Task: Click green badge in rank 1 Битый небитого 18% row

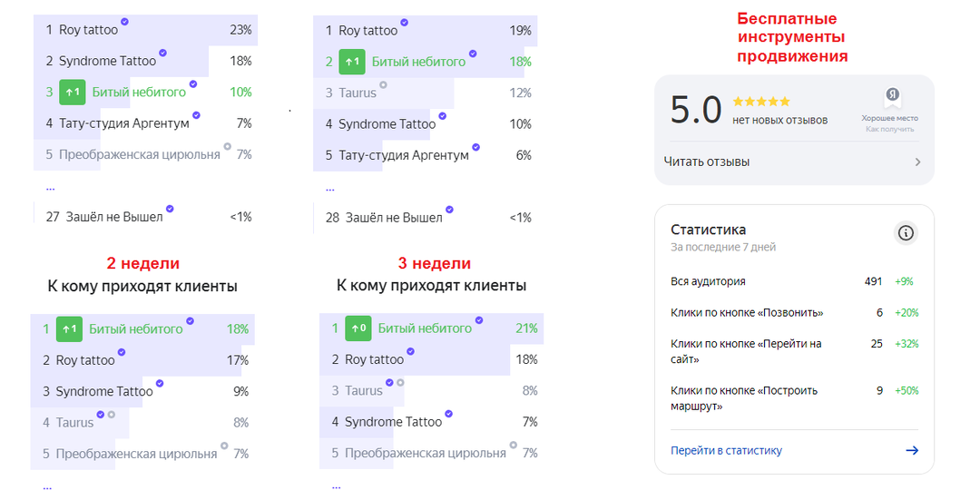Action: coord(69,328)
